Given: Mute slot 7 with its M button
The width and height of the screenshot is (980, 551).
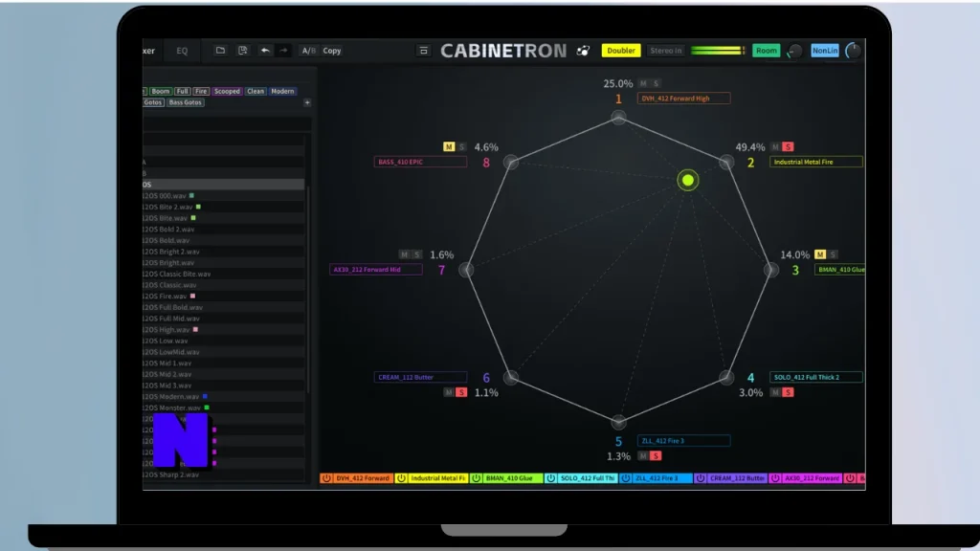Looking at the screenshot, I should [x=405, y=254].
